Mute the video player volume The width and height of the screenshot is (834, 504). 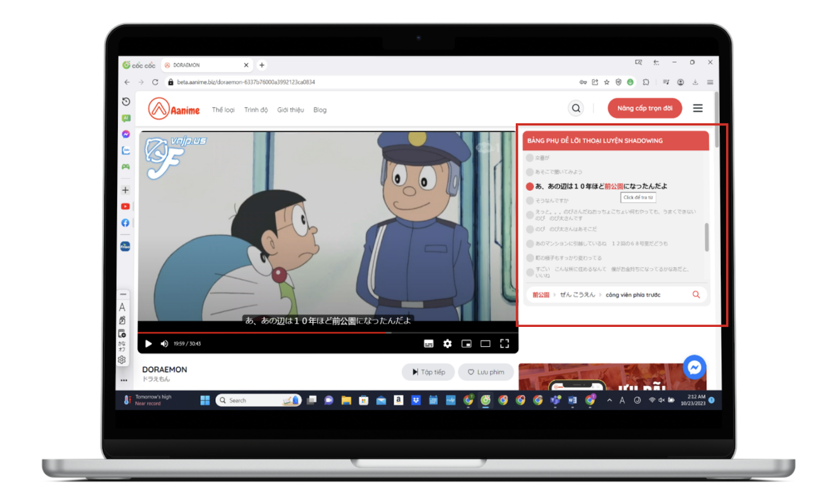point(164,343)
